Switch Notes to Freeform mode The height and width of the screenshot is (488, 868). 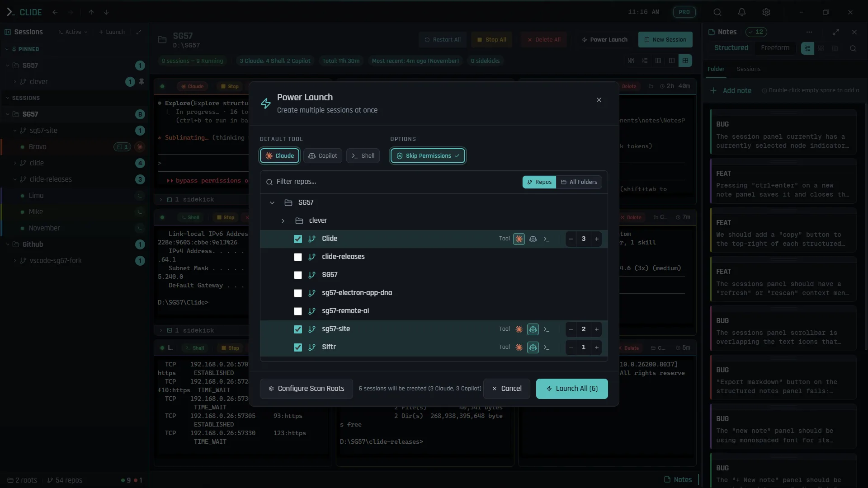775,48
